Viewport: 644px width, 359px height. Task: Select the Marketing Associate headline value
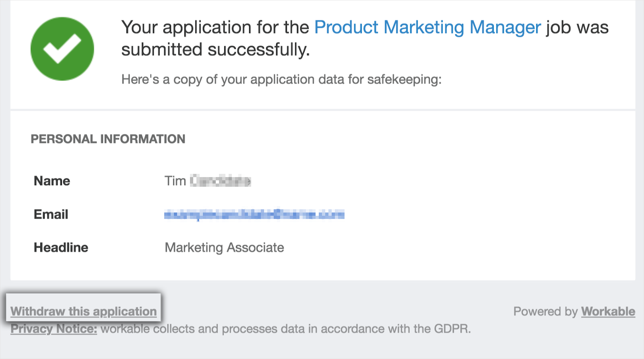224,248
